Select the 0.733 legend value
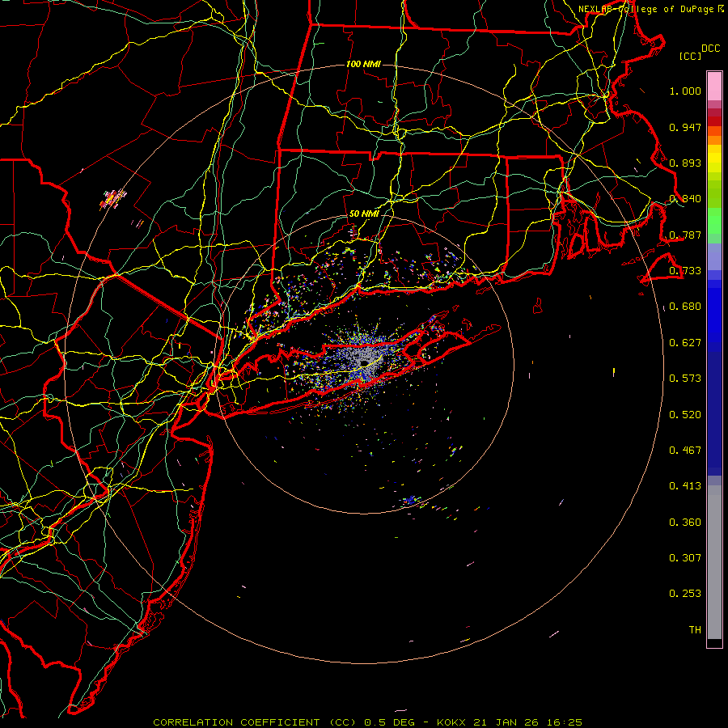The width and height of the screenshot is (728, 728). point(685,271)
